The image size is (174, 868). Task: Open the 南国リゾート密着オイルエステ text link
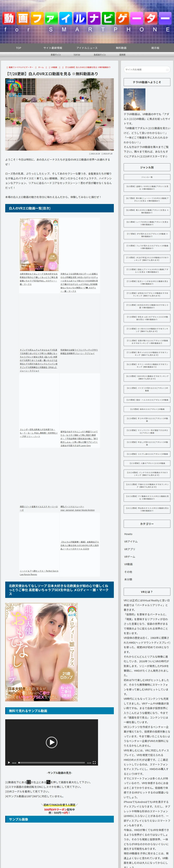(x=39, y=508)
